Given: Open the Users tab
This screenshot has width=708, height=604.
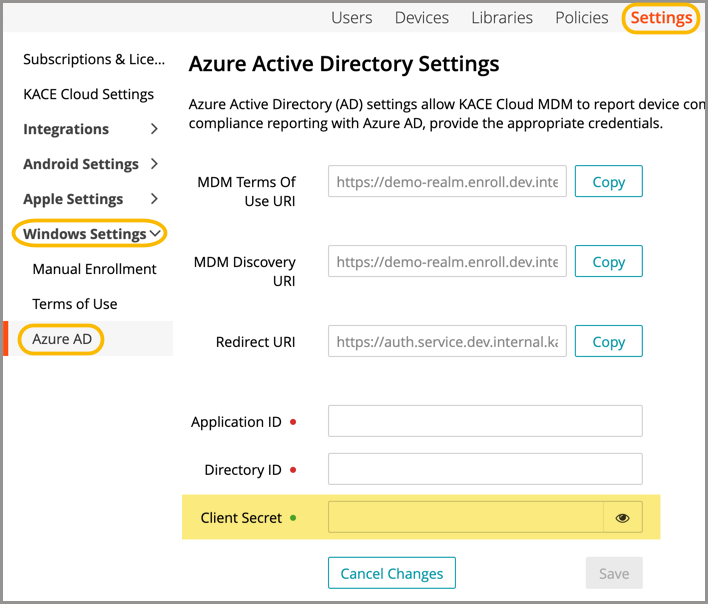Looking at the screenshot, I should point(351,18).
